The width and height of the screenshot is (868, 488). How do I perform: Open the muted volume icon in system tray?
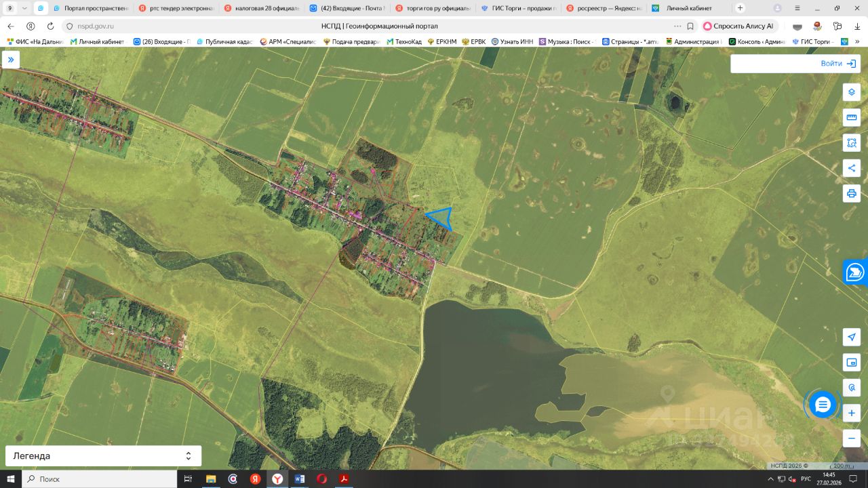[792, 479]
